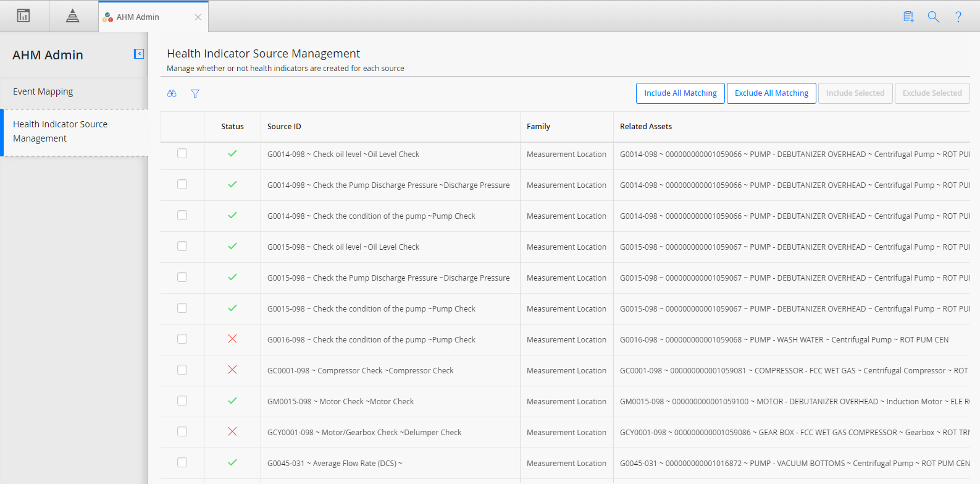Sort by the Status column header
Viewport: 980px width, 484px height.
click(232, 127)
